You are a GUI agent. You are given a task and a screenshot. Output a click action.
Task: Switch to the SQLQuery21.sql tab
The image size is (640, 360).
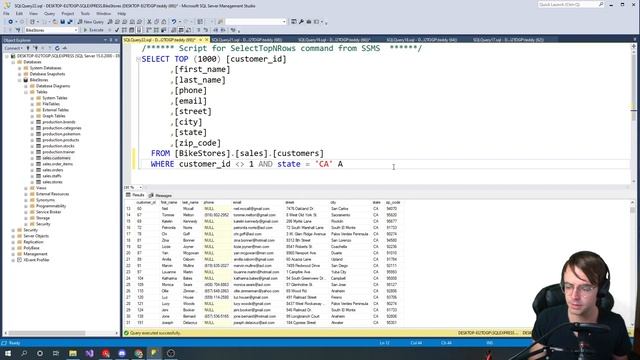pos(247,40)
